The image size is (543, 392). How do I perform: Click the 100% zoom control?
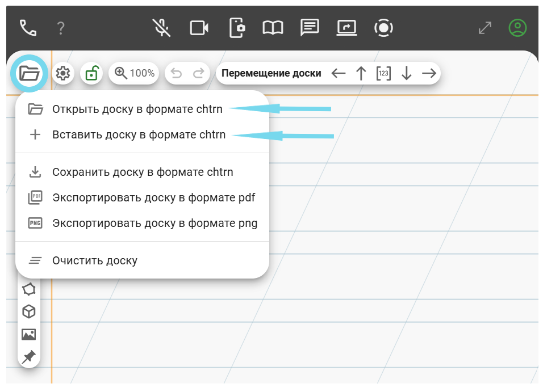(134, 73)
